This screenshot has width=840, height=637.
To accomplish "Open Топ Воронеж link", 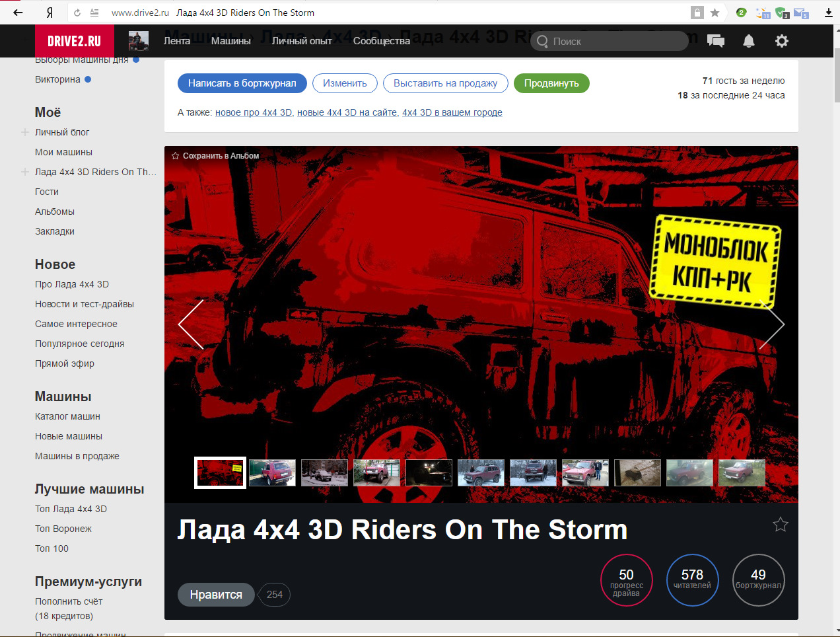I will pos(63,529).
